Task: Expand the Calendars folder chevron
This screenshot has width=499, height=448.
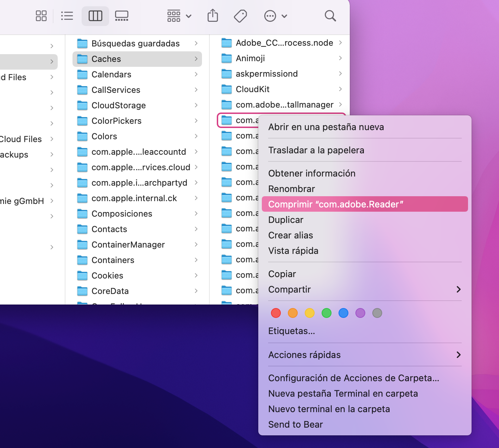Action: click(x=196, y=75)
